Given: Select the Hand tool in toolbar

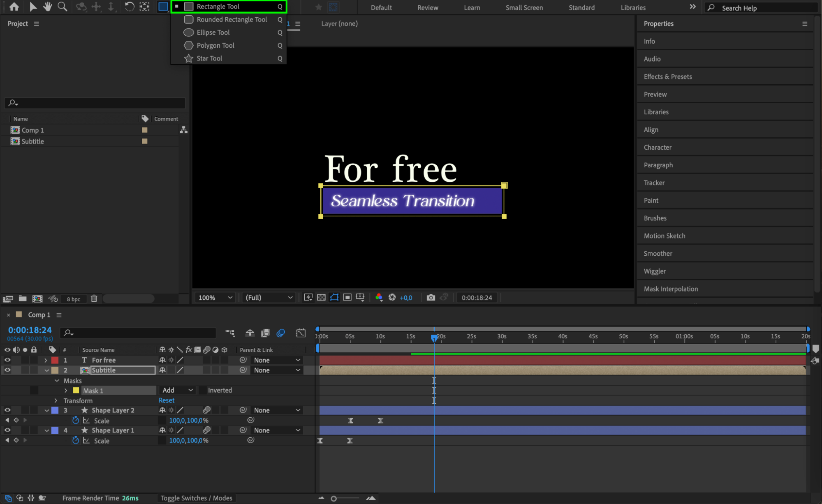Looking at the screenshot, I should (x=48, y=7).
